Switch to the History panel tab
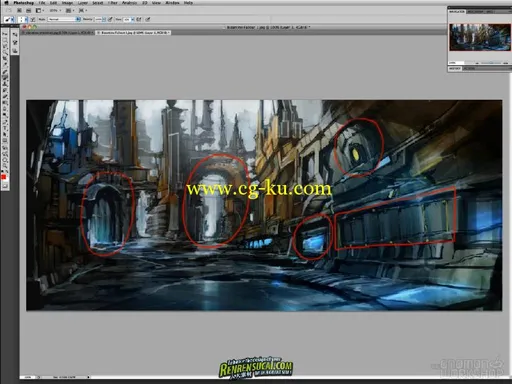 coord(455,69)
